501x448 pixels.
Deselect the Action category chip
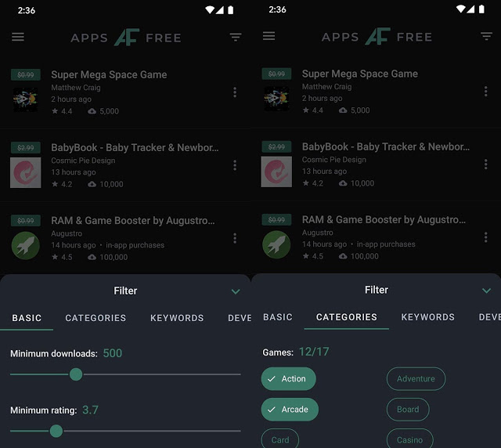289,378
